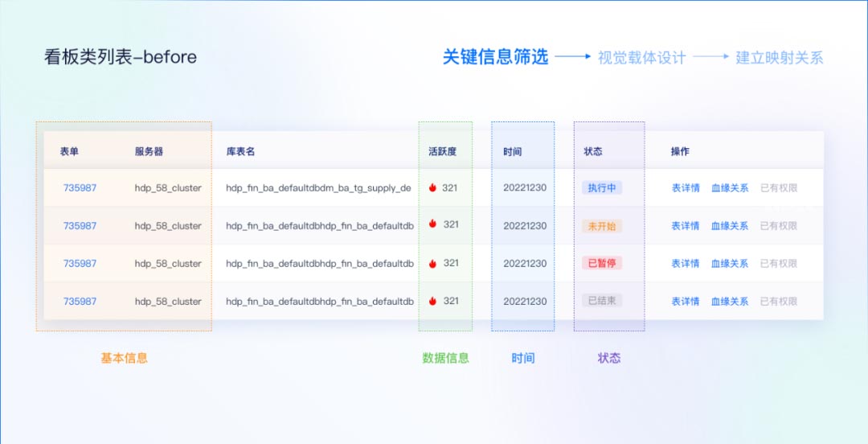
Task: Click the table name in the 已结束 row
Action: (320, 301)
